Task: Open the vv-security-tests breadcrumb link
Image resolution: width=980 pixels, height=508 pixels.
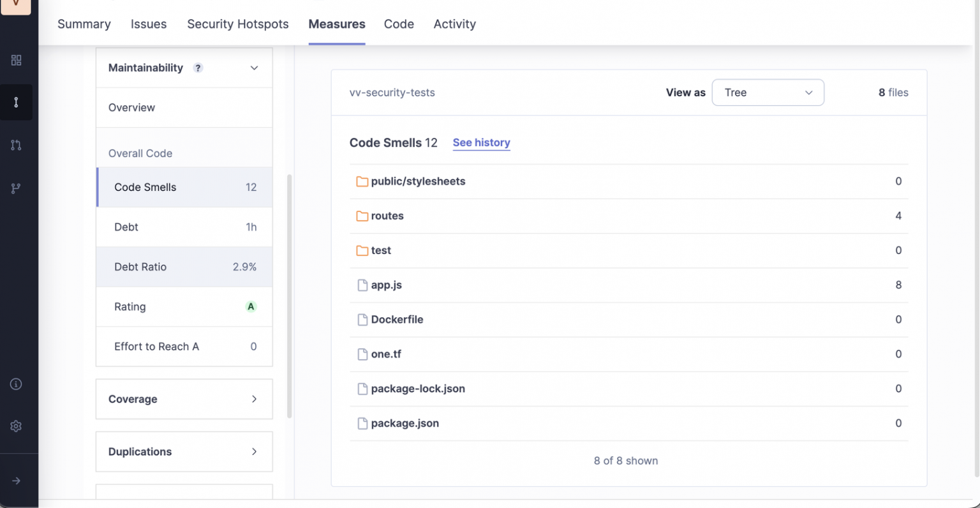Action: tap(392, 93)
